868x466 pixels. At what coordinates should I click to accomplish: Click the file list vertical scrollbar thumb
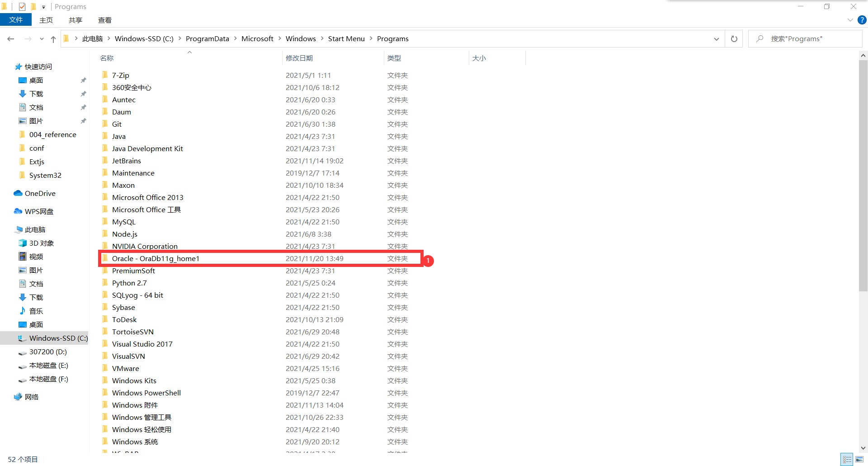click(863, 176)
